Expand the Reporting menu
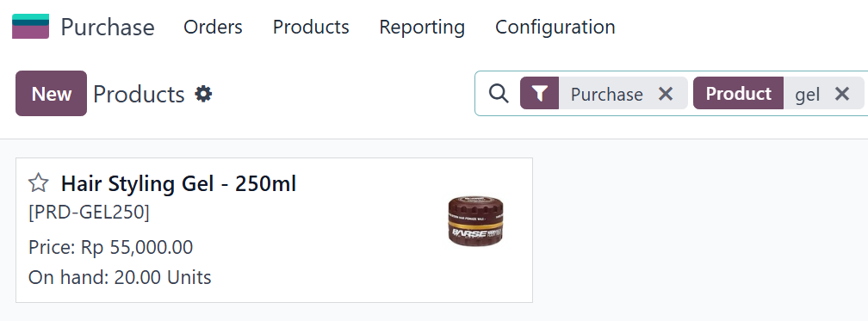This screenshot has height=321, width=868. [x=422, y=28]
